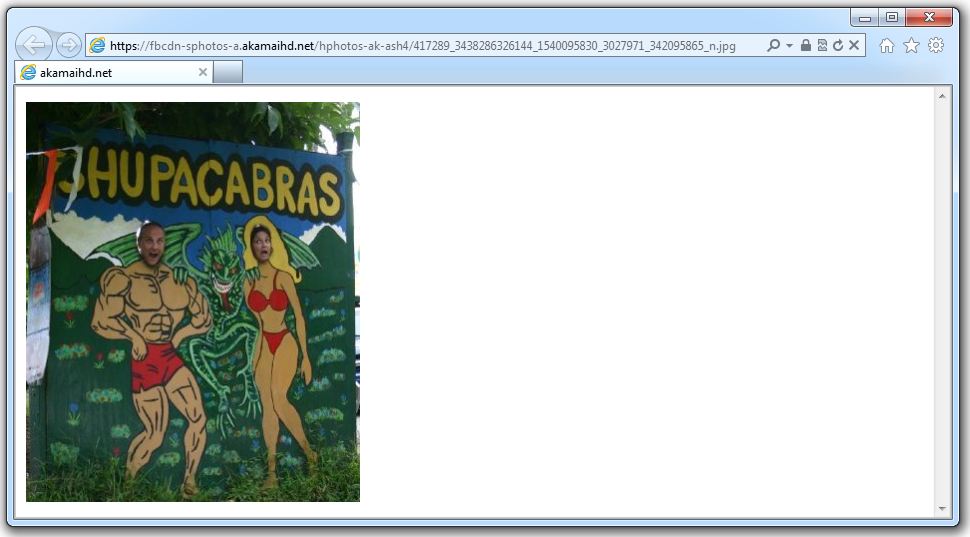
Task: Toggle the Compatibility View icon
Action: [822, 45]
